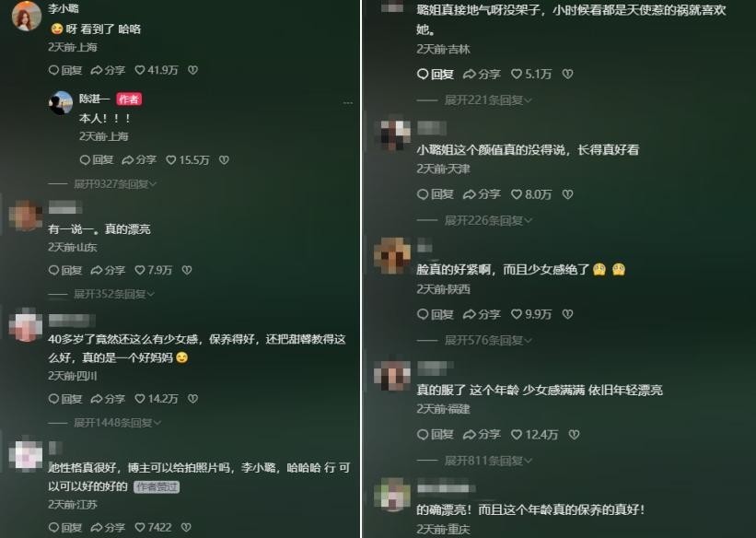The width and height of the screenshot is (756, 538).
Task: Reply to 李小璐's comment
Action: tap(65, 70)
